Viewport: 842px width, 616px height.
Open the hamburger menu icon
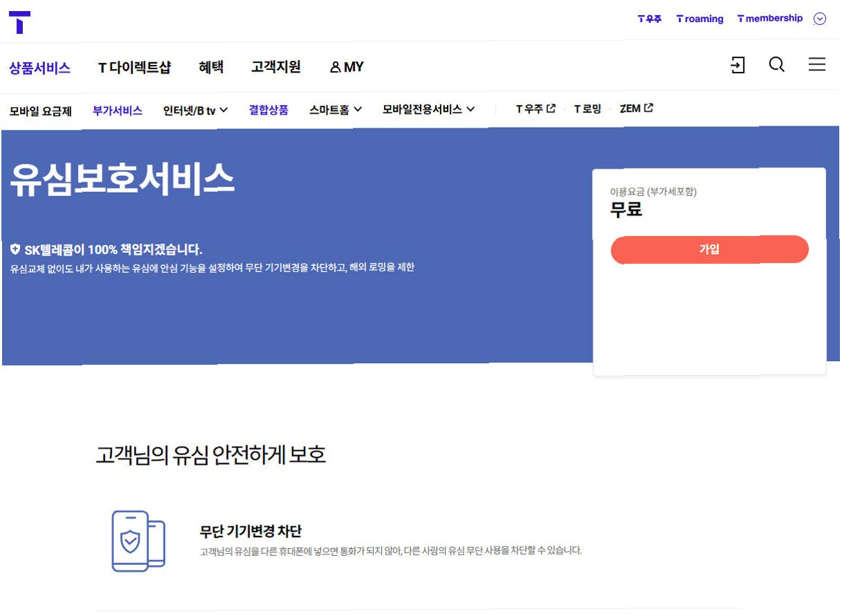817,65
